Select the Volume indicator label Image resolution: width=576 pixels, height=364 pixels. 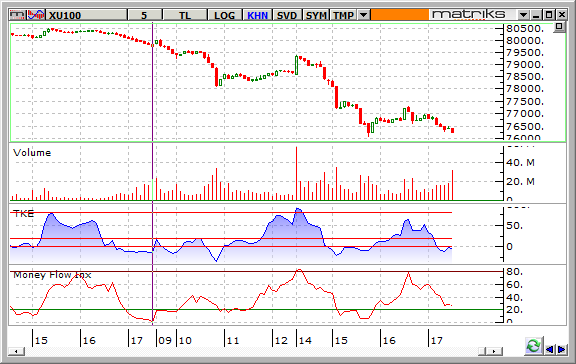32,153
